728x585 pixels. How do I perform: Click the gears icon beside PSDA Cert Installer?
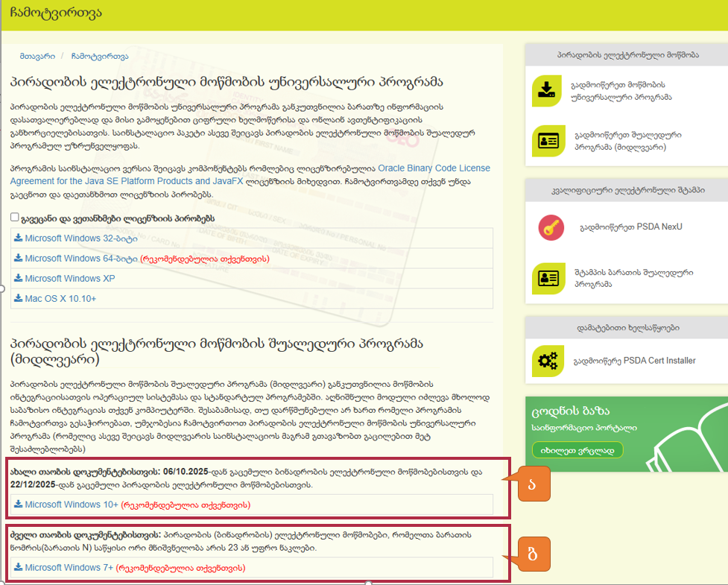click(x=547, y=361)
